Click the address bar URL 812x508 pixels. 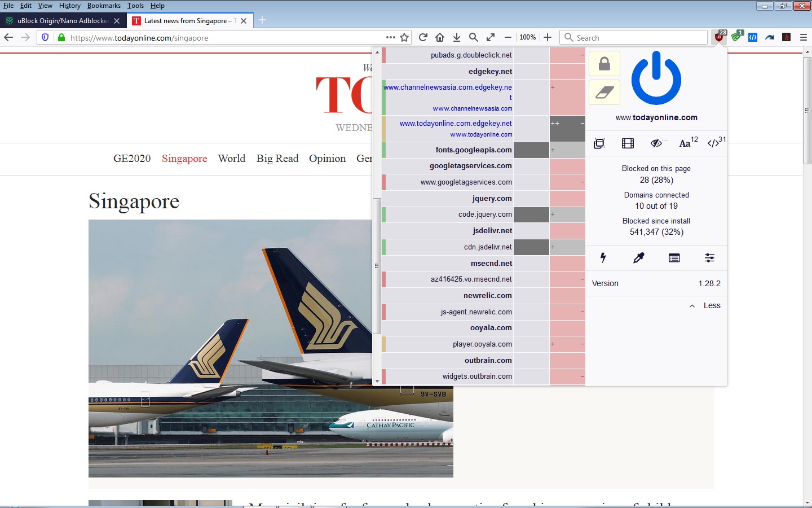[139, 38]
